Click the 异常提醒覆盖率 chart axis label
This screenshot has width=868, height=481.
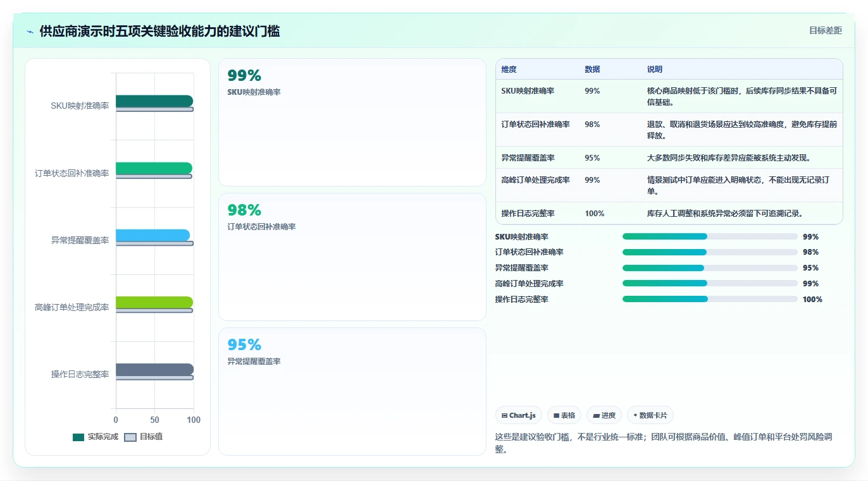(x=80, y=240)
